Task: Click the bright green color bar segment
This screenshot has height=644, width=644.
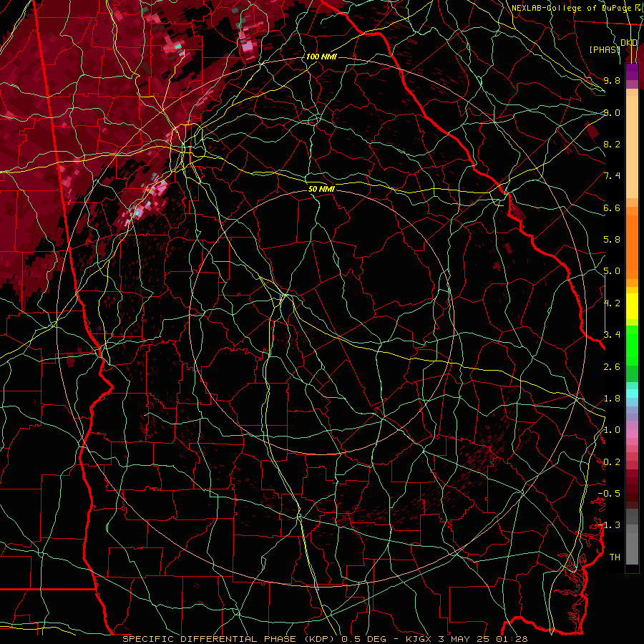Action: 632,345
